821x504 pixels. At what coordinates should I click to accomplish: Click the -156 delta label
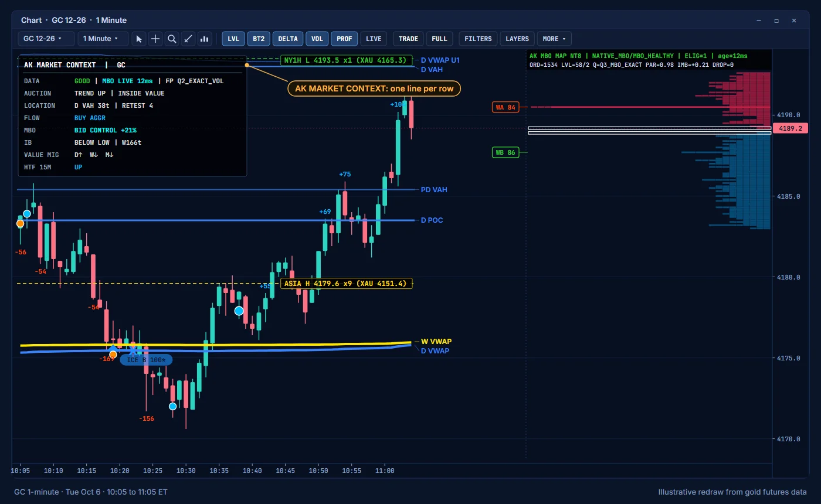pyautogui.click(x=147, y=418)
